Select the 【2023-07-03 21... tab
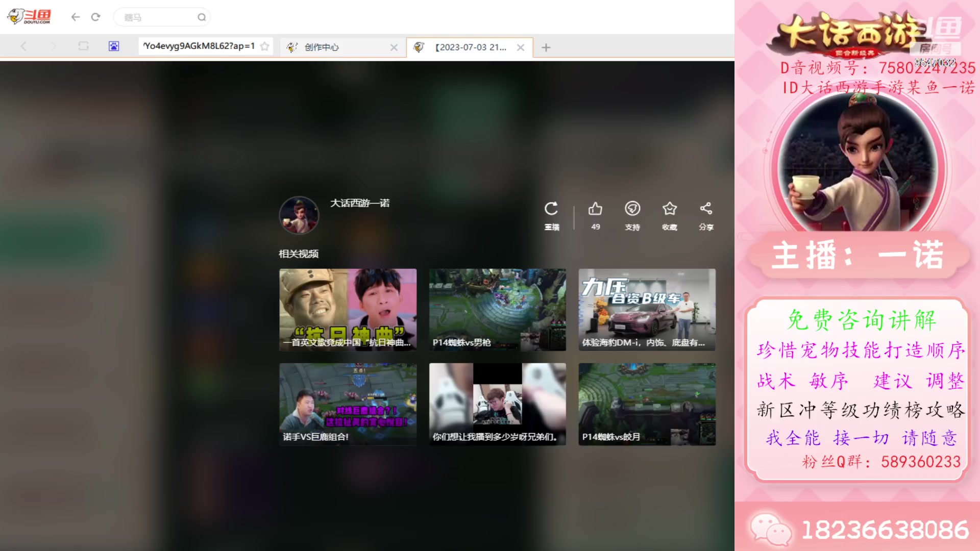This screenshot has height=551, width=980. [470, 47]
